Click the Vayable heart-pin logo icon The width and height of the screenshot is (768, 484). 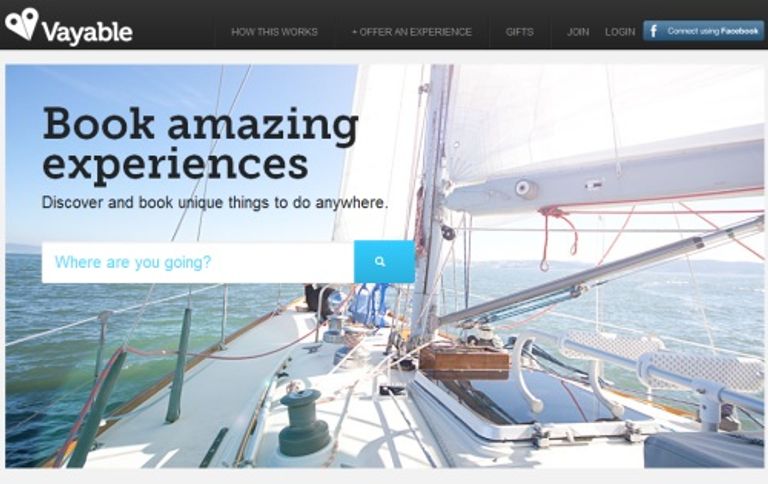pyautogui.click(x=22, y=23)
